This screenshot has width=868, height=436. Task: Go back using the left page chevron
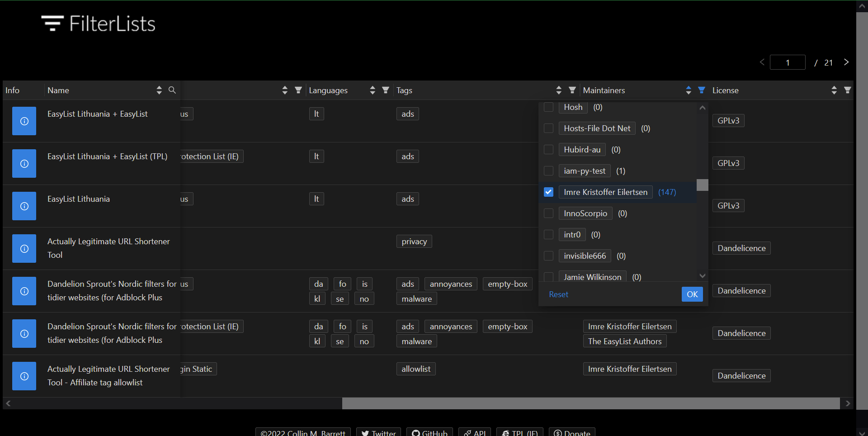[762, 62]
